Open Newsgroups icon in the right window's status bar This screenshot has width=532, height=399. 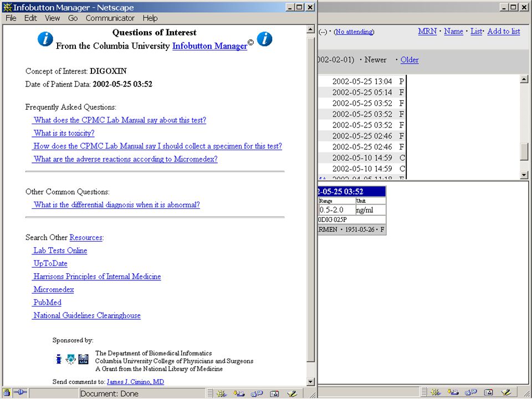pos(470,392)
